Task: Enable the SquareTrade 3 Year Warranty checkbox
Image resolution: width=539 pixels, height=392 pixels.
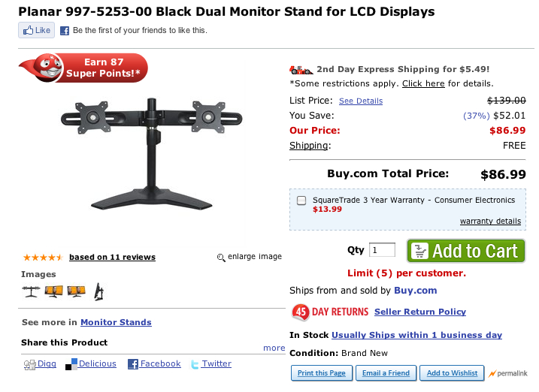Action: [301, 201]
